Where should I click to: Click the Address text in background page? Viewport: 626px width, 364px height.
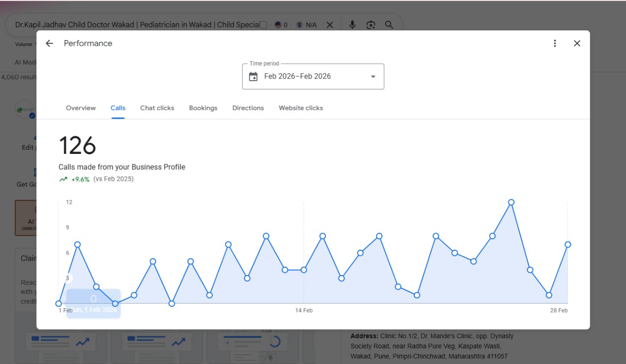(432, 346)
